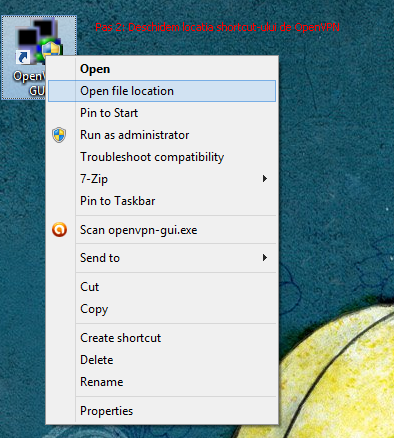The image size is (394, 438).
Task: Choose Pin to Taskbar
Action: pyautogui.click(x=162, y=201)
